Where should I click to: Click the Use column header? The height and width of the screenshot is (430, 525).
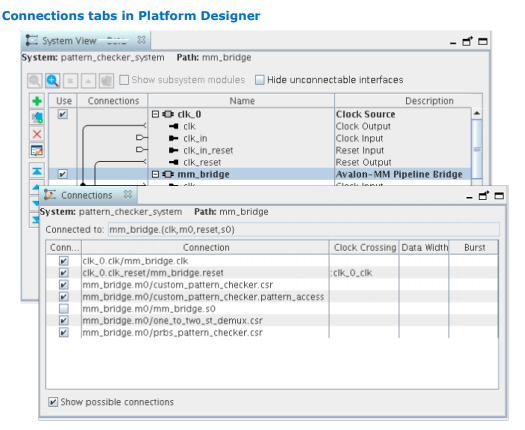(64, 101)
